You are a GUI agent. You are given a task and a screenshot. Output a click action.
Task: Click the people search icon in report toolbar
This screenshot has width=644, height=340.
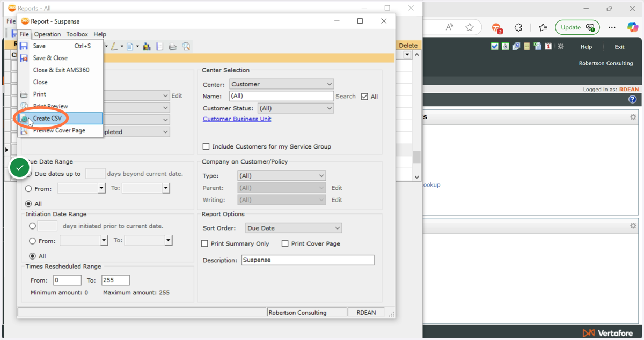(x=147, y=47)
